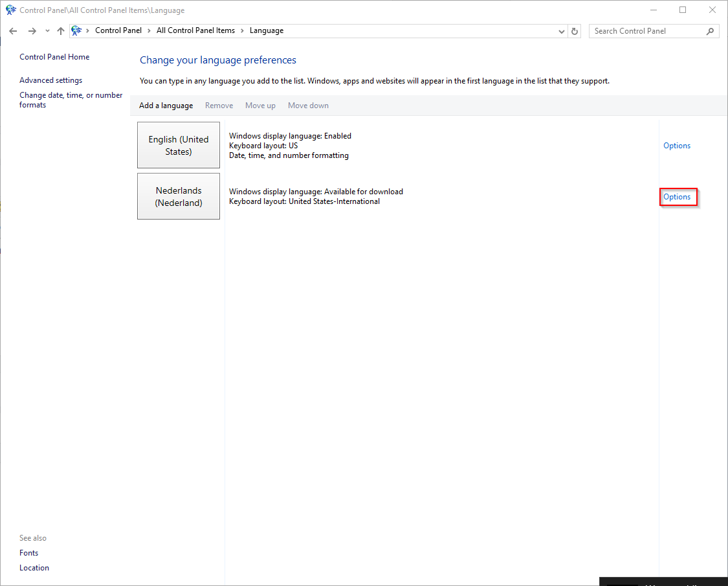
Task: Click Move down in the language toolbar
Action: (x=308, y=106)
